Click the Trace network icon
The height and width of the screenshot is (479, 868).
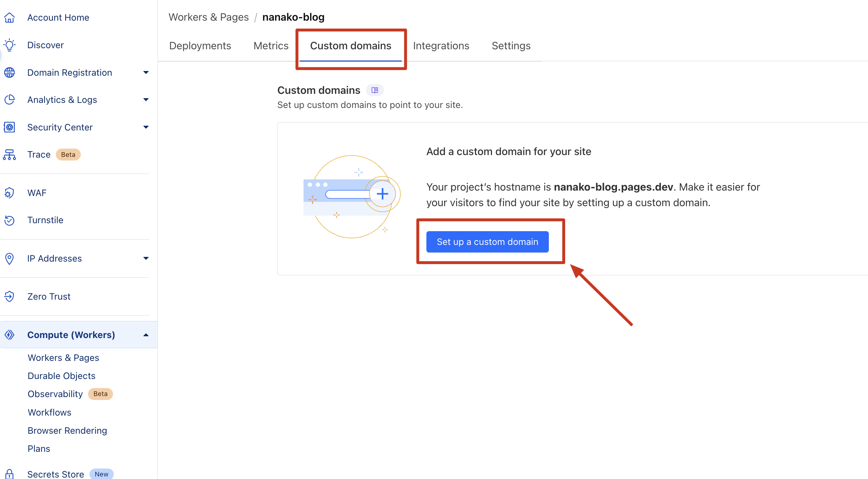click(9, 155)
